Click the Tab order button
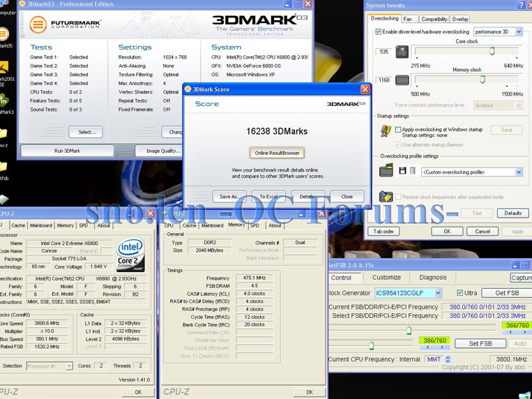 click(x=383, y=232)
